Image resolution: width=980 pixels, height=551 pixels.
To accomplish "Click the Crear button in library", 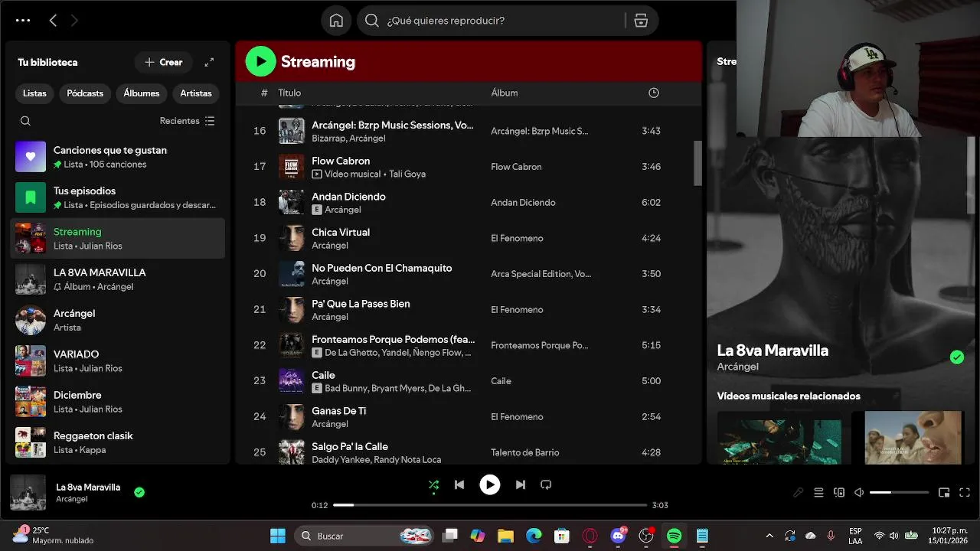I will tap(164, 62).
